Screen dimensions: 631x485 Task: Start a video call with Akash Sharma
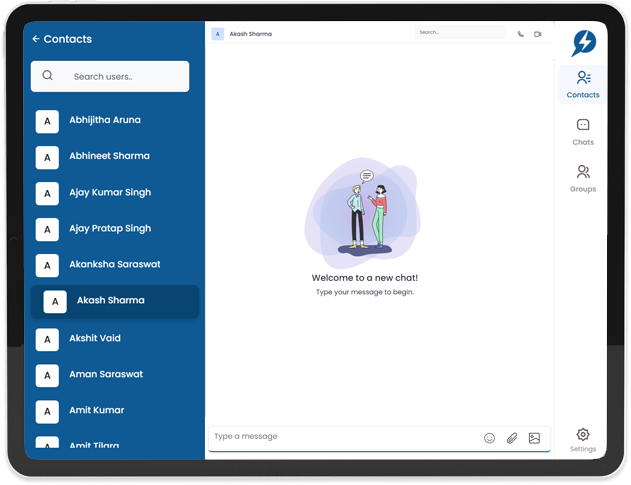(x=538, y=34)
